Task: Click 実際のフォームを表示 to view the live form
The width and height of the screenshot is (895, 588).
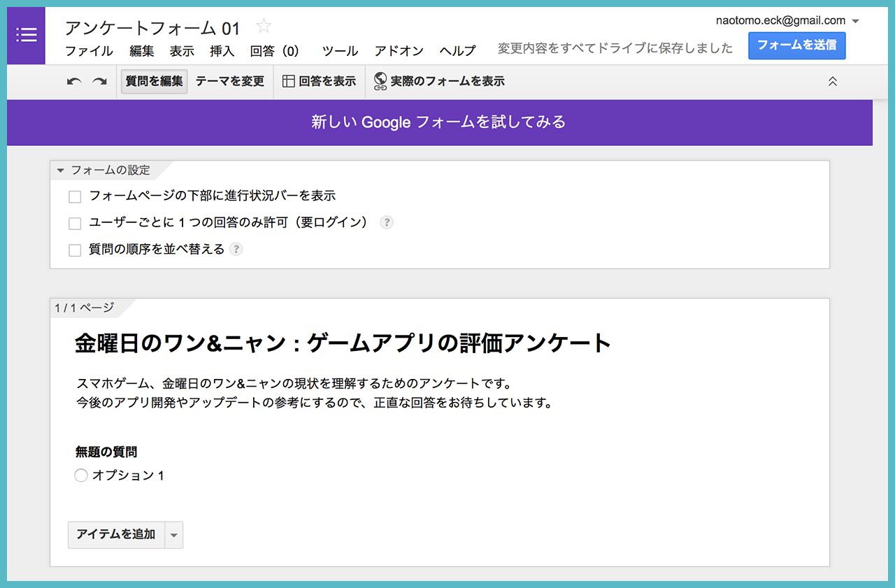Action: pos(439,81)
